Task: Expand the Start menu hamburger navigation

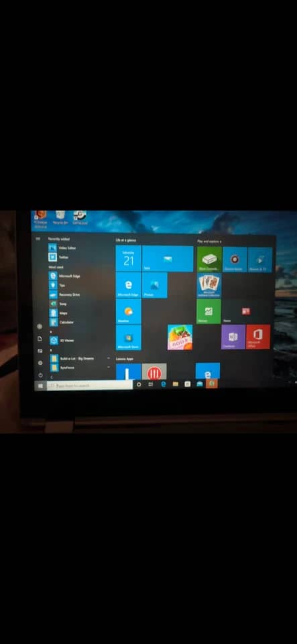Action: coord(38,239)
